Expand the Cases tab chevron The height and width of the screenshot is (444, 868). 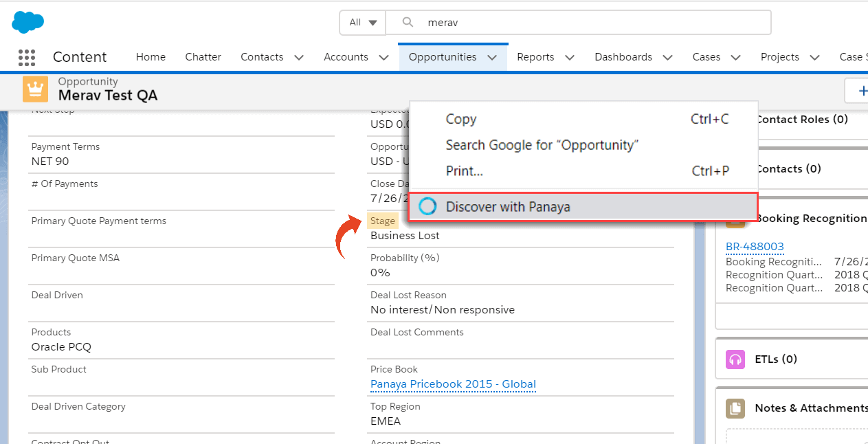tap(735, 58)
